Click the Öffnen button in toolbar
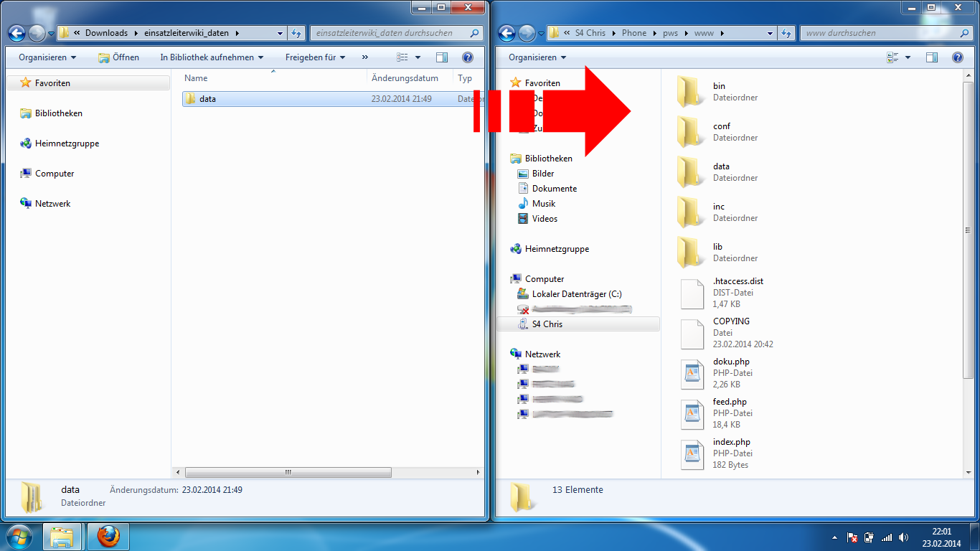Screen dimensions: 980x551 tap(119, 57)
